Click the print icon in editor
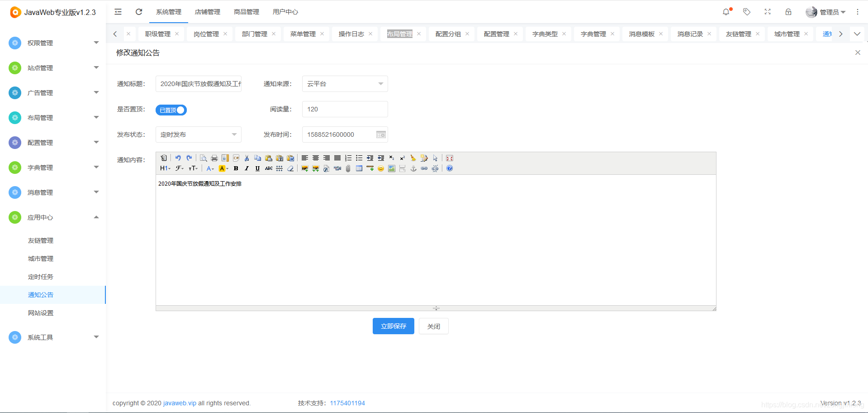 (214, 158)
